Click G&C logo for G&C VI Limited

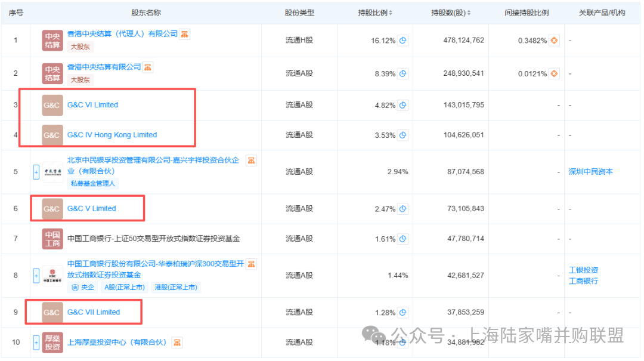point(52,105)
